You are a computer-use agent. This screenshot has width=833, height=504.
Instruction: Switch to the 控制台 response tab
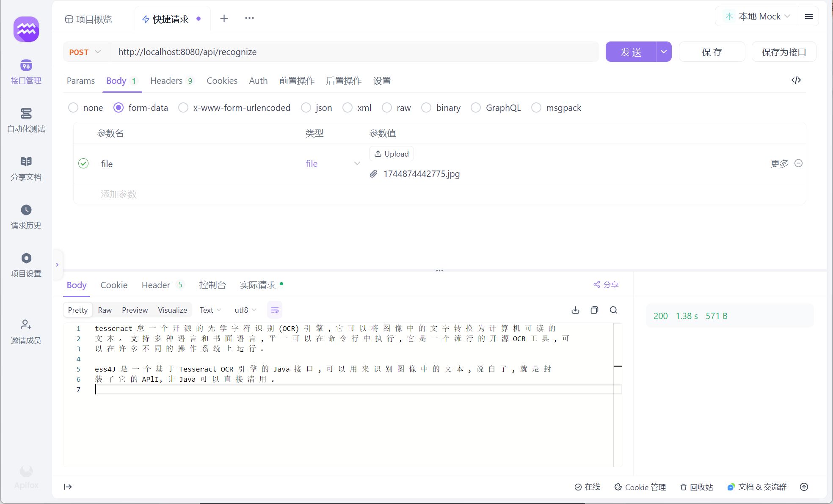tap(212, 285)
